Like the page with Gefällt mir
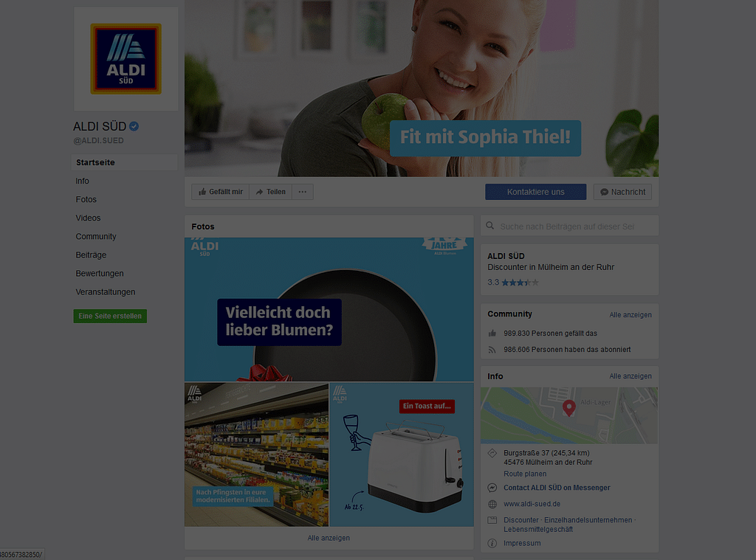The image size is (756, 560). coord(220,192)
